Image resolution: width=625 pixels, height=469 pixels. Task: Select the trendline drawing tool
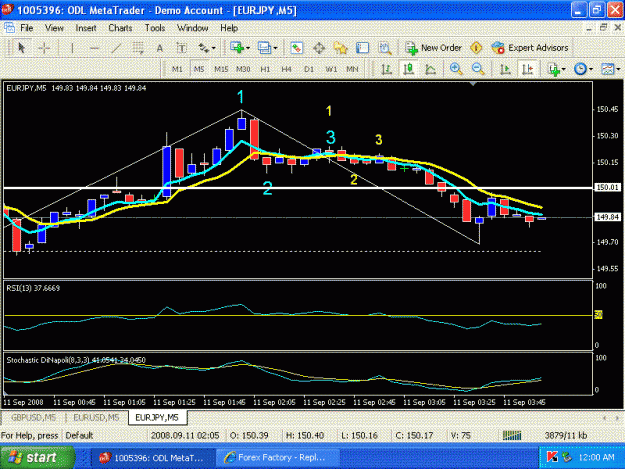tap(116, 48)
